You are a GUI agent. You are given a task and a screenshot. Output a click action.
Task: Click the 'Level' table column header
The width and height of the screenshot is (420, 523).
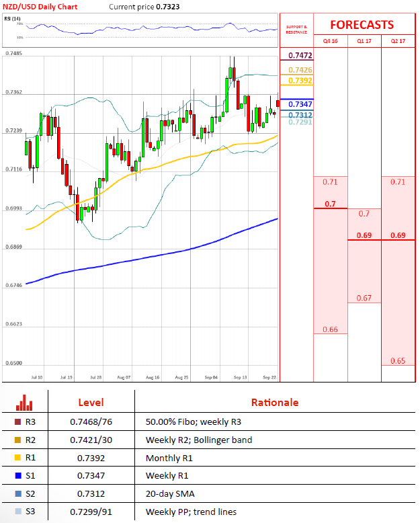coord(91,402)
